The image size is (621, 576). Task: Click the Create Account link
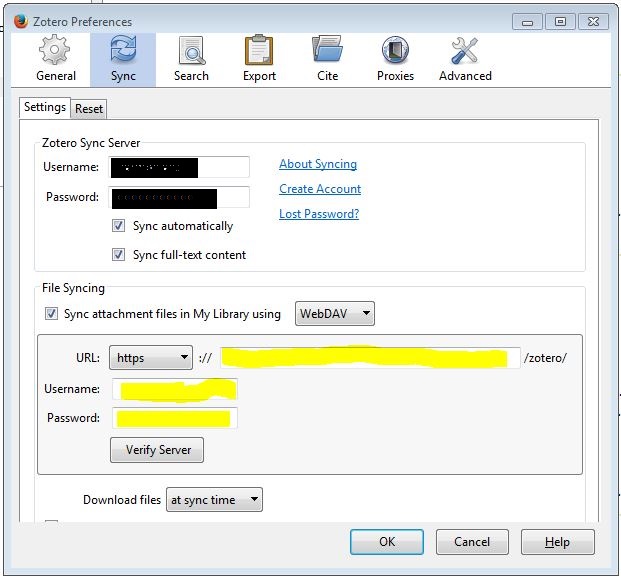320,189
